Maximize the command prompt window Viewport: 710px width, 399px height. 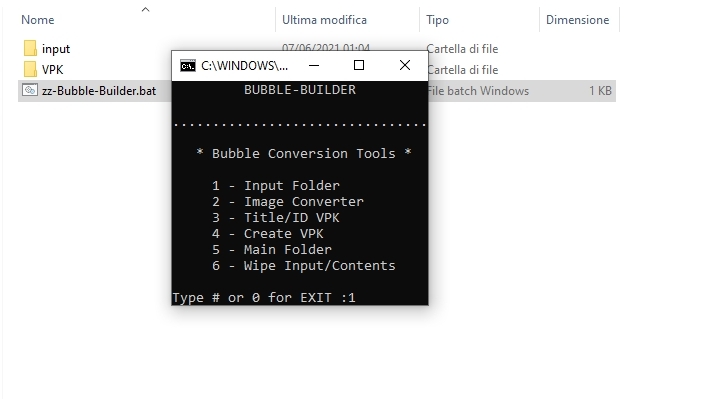[359, 66]
